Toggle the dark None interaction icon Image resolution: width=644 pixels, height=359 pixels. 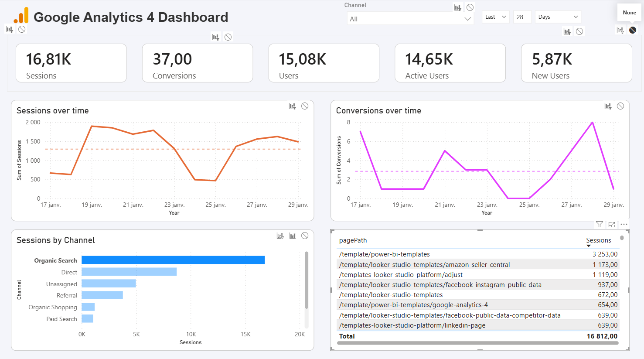tap(633, 29)
